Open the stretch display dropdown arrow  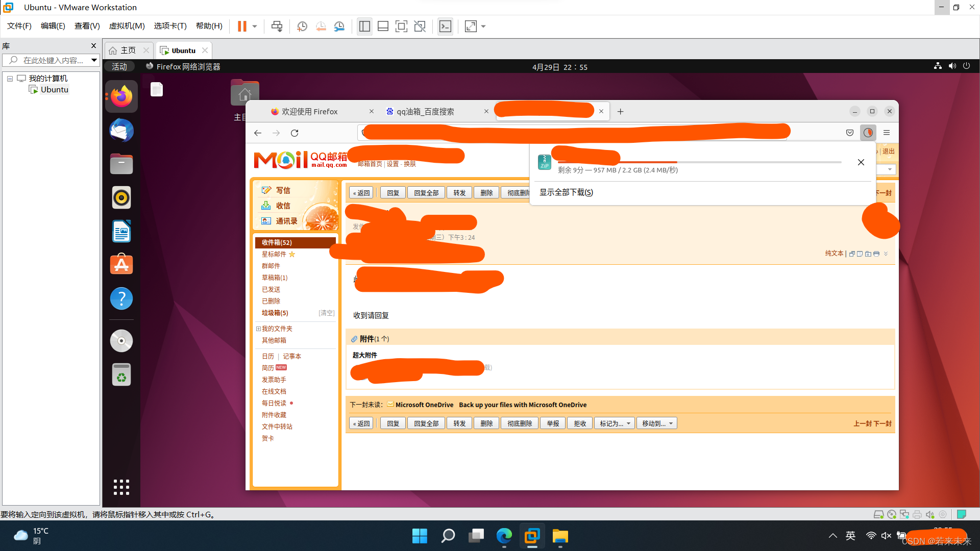click(483, 26)
